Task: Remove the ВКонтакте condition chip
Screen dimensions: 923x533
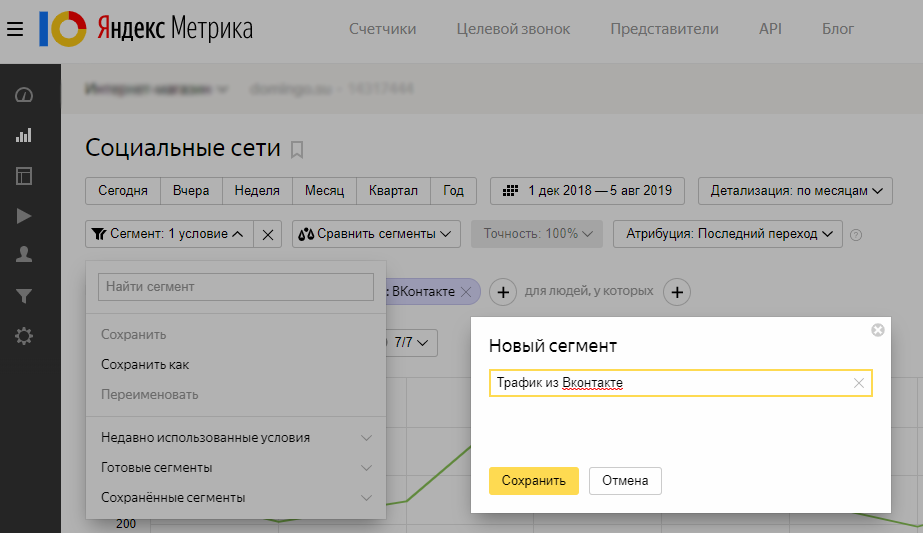Action: [466, 292]
